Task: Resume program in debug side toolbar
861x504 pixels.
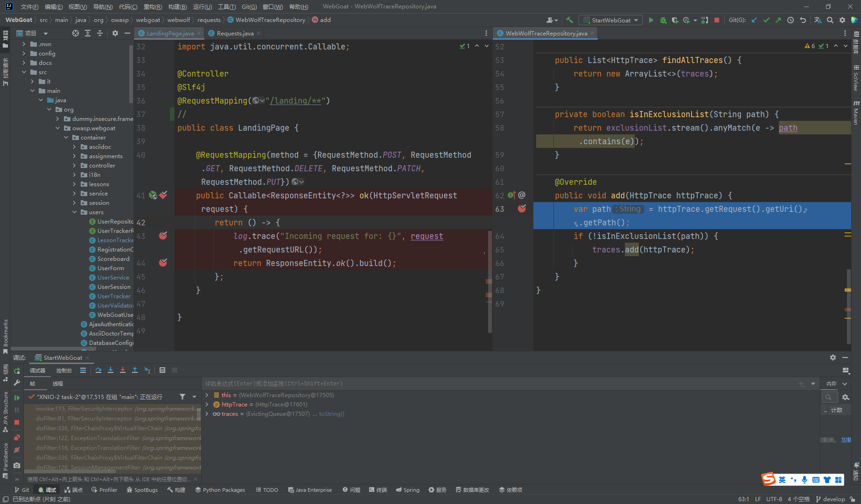Action: (17, 398)
